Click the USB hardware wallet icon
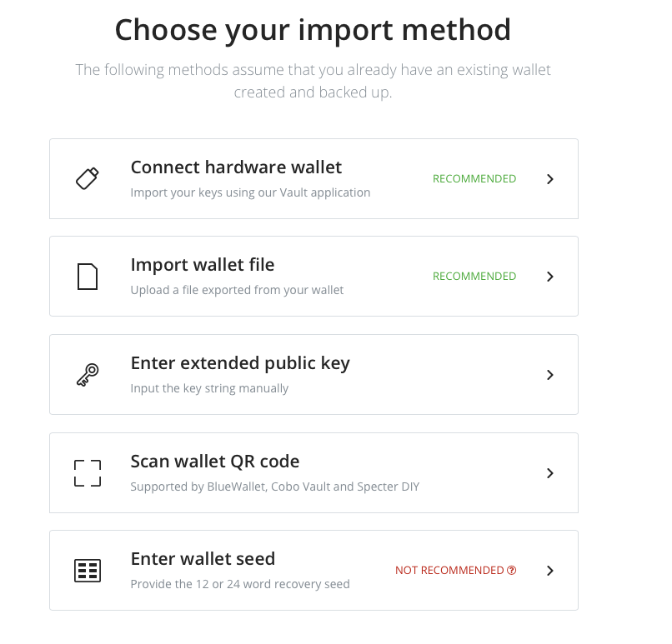The width and height of the screenshot is (672, 644). [88, 178]
